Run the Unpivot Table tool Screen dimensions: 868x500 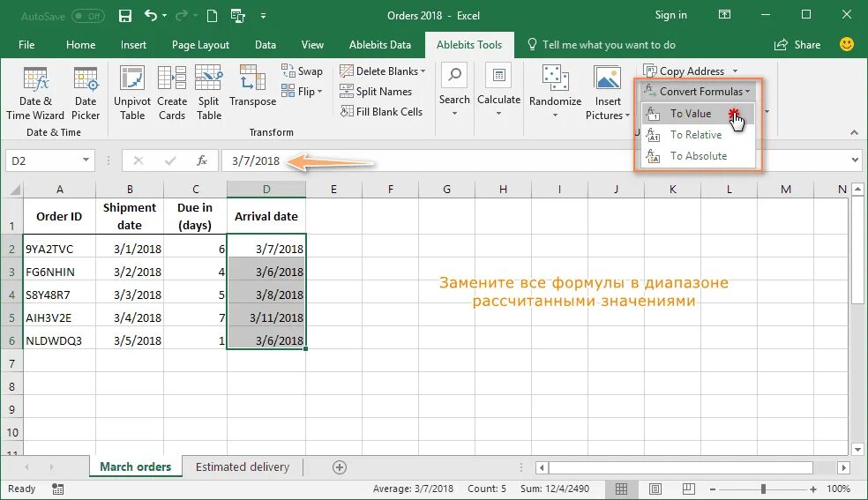[132, 93]
